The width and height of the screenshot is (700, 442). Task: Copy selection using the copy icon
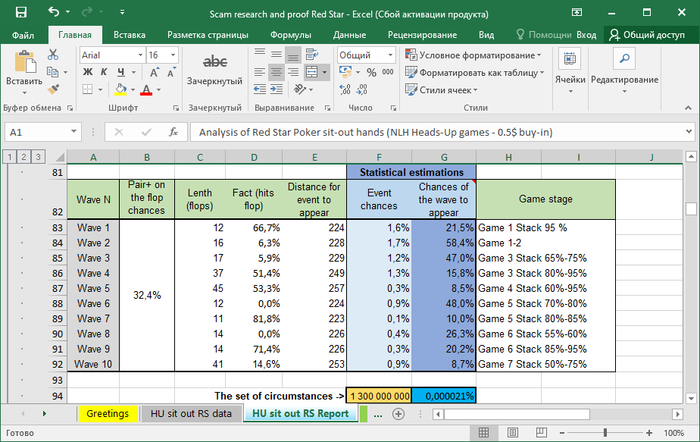click(x=53, y=71)
